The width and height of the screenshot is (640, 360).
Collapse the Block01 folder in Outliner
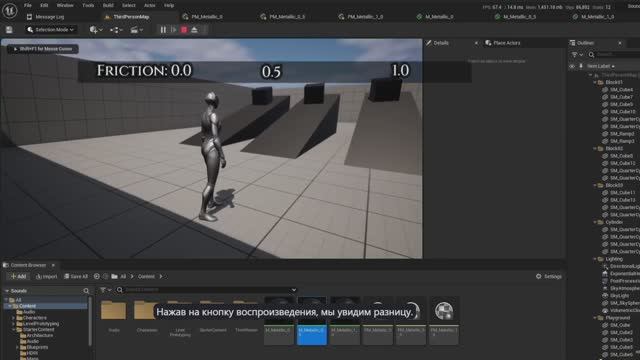point(595,82)
